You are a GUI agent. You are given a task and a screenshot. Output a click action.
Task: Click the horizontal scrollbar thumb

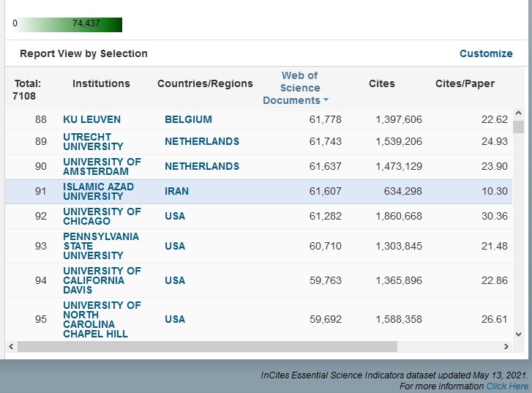pos(207,346)
